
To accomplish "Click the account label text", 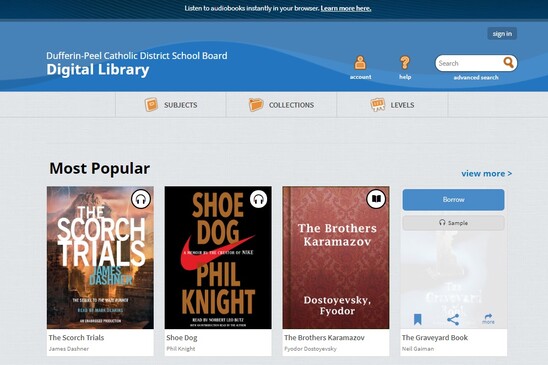I will click(x=360, y=77).
